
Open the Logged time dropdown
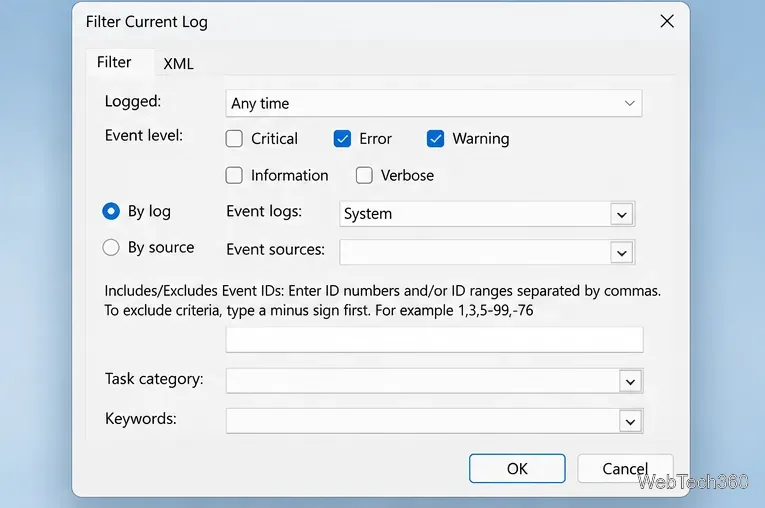pyautogui.click(x=434, y=103)
